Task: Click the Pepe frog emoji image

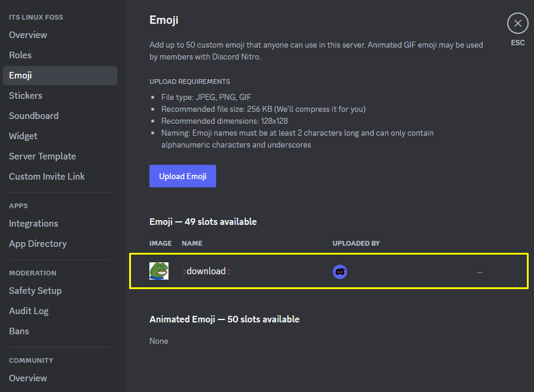Action: 159,271
